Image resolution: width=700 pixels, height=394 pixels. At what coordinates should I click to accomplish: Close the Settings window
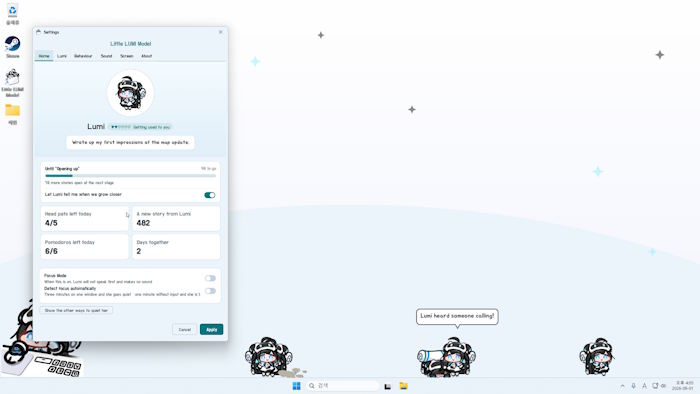[x=221, y=32]
